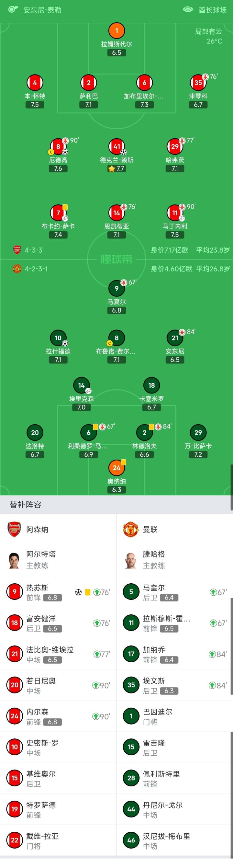233x868 pixels.
Task: Click the referee whistle icon
Action: (13, 9)
